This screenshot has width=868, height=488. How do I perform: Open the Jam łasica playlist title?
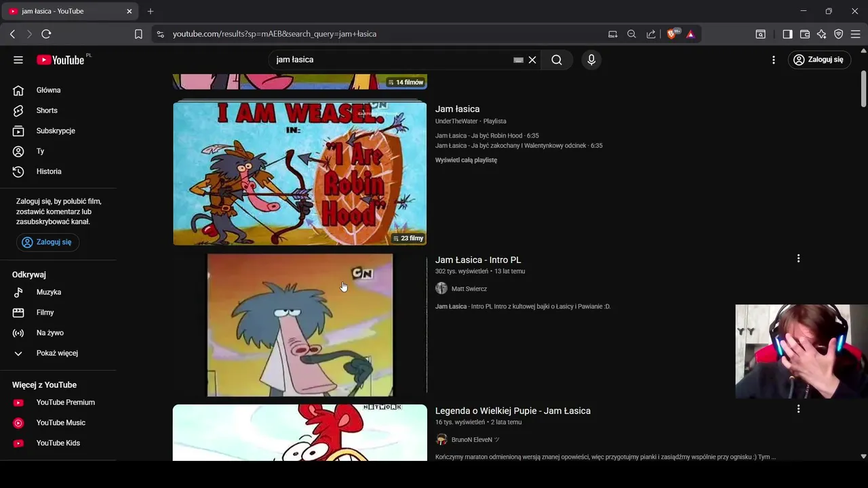pos(457,109)
